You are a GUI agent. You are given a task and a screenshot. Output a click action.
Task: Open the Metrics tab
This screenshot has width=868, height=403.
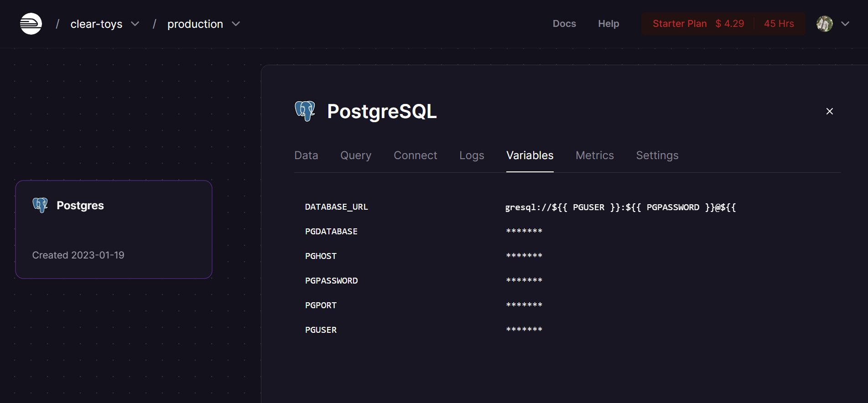tap(594, 155)
